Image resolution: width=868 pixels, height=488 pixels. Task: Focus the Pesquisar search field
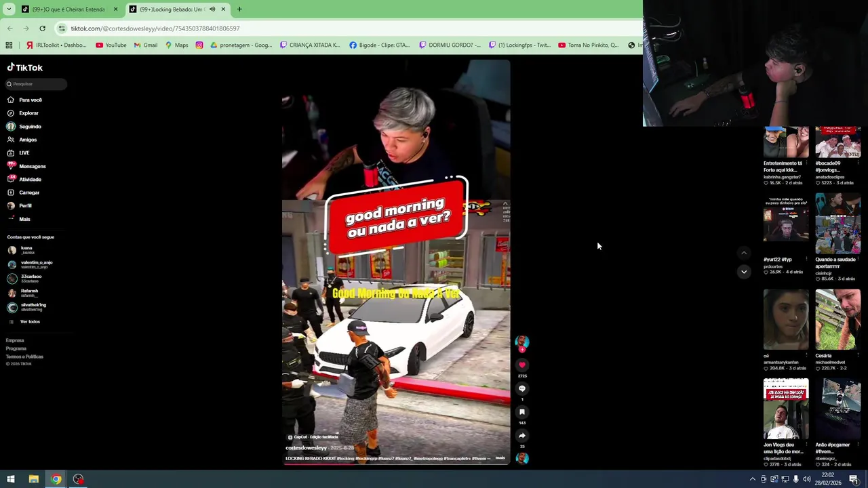click(x=35, y=84)
